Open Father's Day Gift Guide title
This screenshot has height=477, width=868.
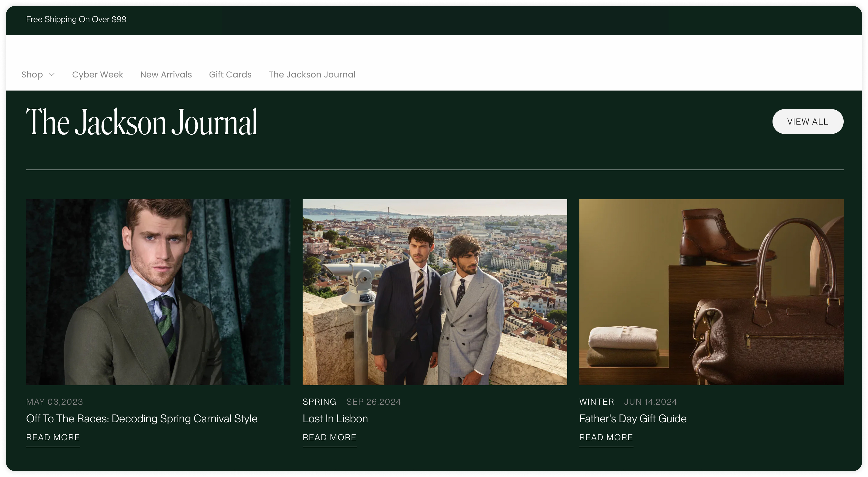pyautogui.click(x=633, y=418)
